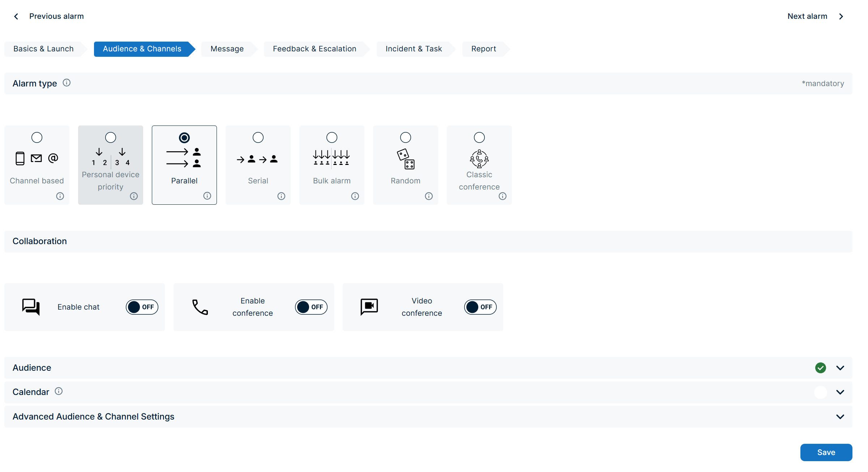Click the info icon on the Serial card
Viewport: 868px width, 472px height.
tap(281, 196)
